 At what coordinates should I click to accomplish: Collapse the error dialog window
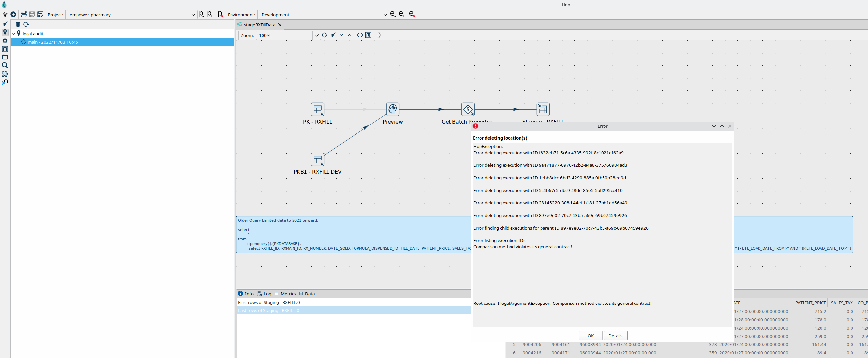tap(713, 126)
